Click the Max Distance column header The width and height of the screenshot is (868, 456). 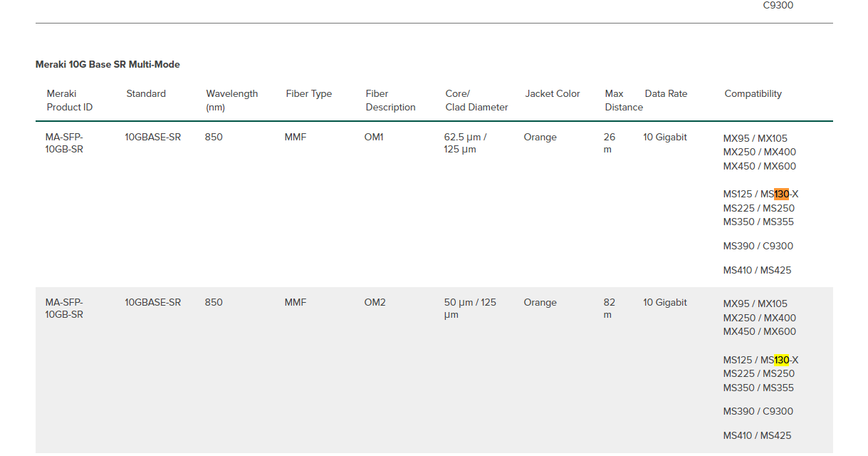(623, 100)
